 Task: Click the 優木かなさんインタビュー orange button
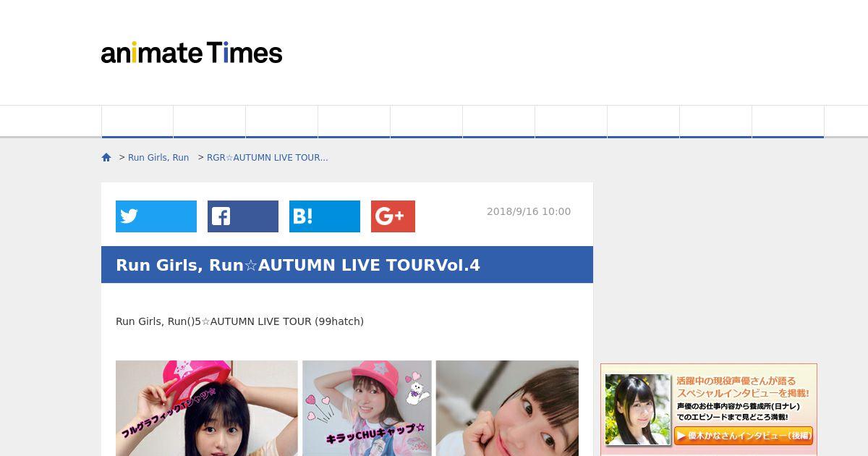coord(744,436)
